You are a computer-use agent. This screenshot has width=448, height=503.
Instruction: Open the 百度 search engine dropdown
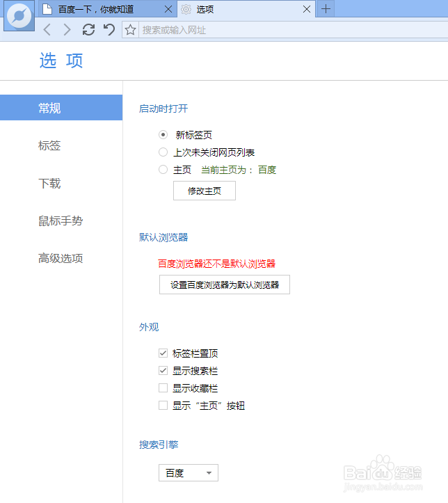189,472
